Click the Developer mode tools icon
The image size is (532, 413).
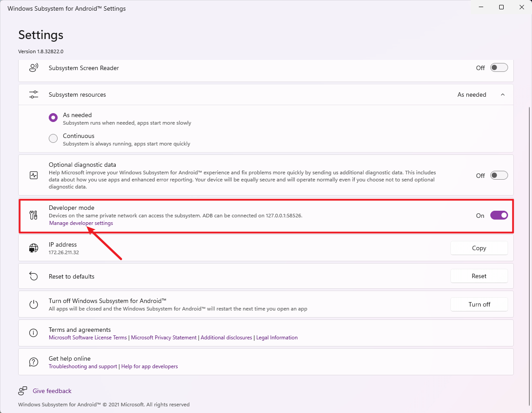tap(34, 216)
